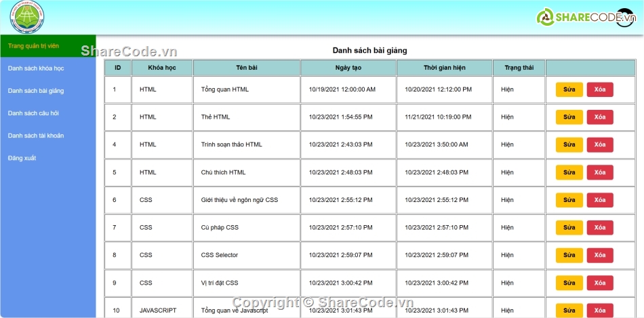Click Sửa for Tổng quan HTML row

point(569,90)
